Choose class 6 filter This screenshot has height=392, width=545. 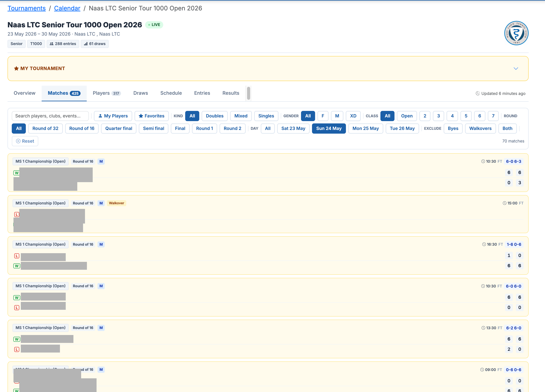[x=480, y=116]
